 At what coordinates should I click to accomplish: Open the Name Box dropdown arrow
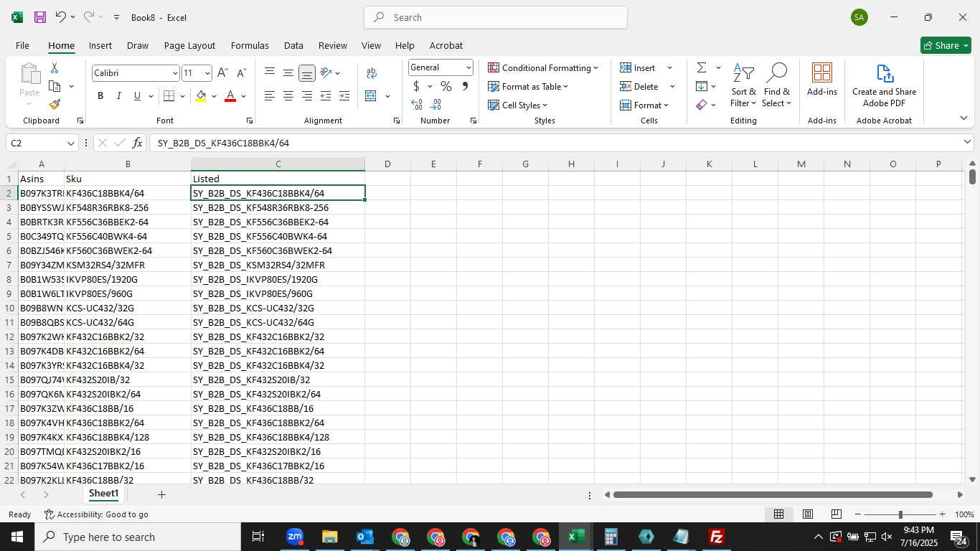(70, 143)
